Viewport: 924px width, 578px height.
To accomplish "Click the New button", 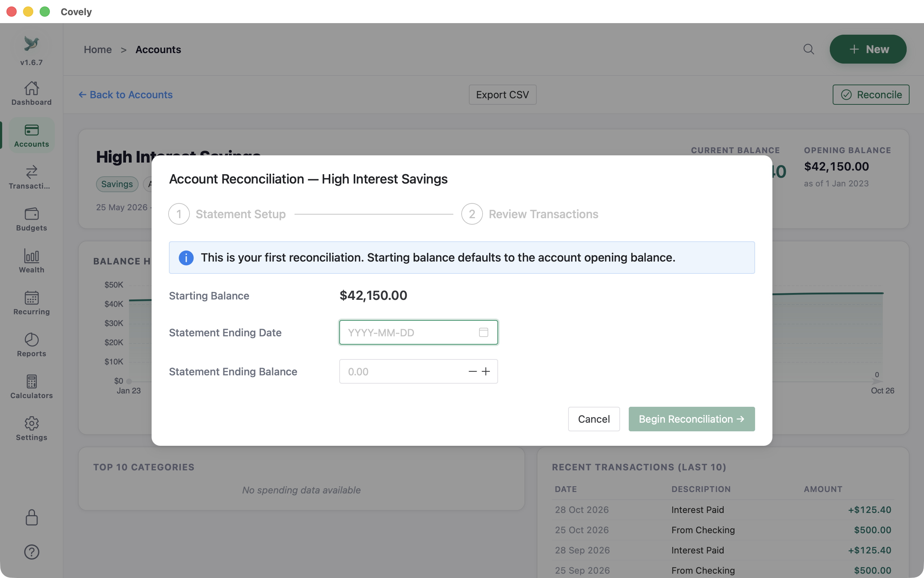I will 868,49.
